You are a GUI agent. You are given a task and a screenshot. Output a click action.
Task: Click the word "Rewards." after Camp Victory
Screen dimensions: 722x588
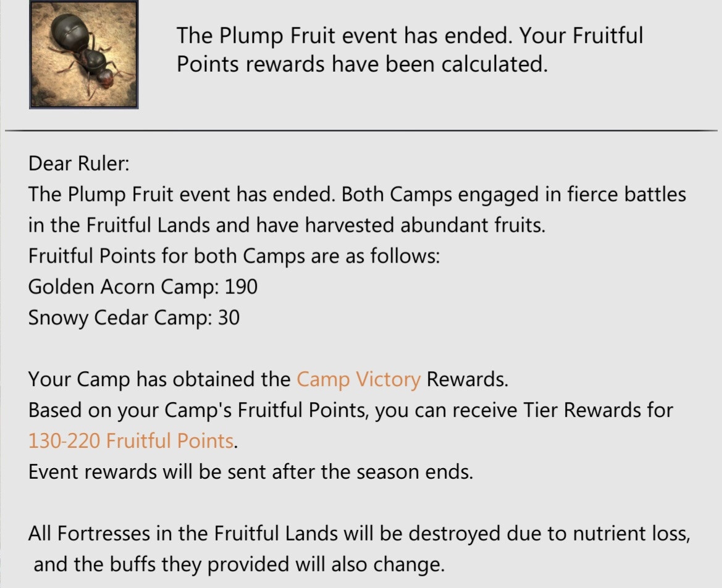468,379
